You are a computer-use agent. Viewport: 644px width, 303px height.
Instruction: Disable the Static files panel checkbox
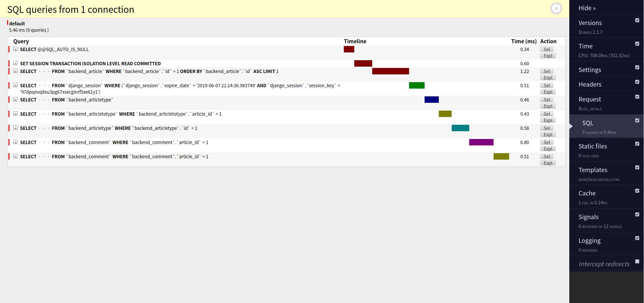(637, 144)
